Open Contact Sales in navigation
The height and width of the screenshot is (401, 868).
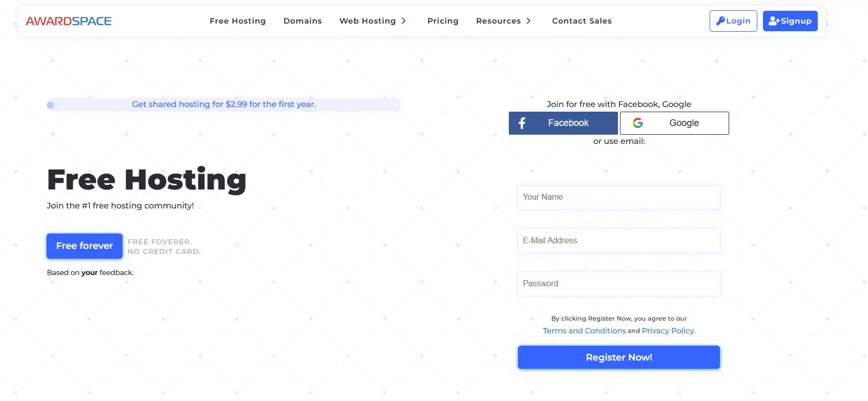[x=582, y=21]
